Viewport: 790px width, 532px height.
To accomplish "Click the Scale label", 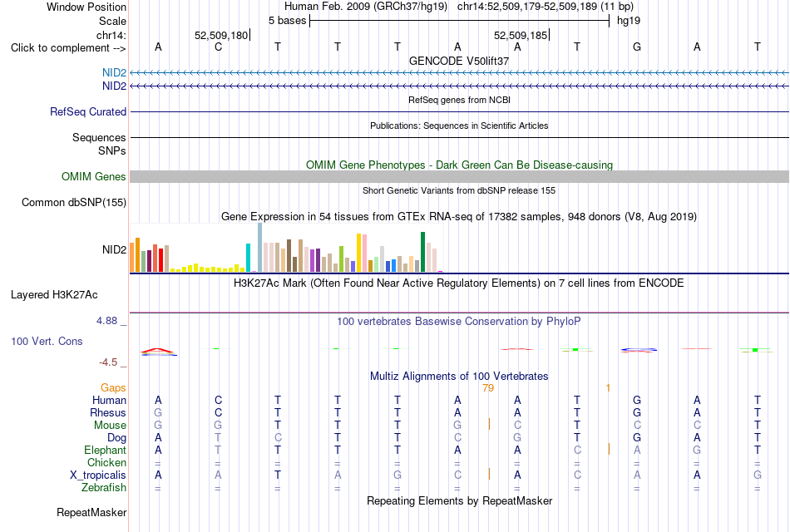I will 113,21.
